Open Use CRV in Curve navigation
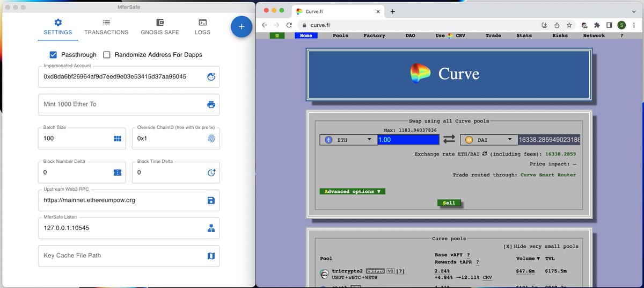 pyautogui.click(x=450, y=35)
